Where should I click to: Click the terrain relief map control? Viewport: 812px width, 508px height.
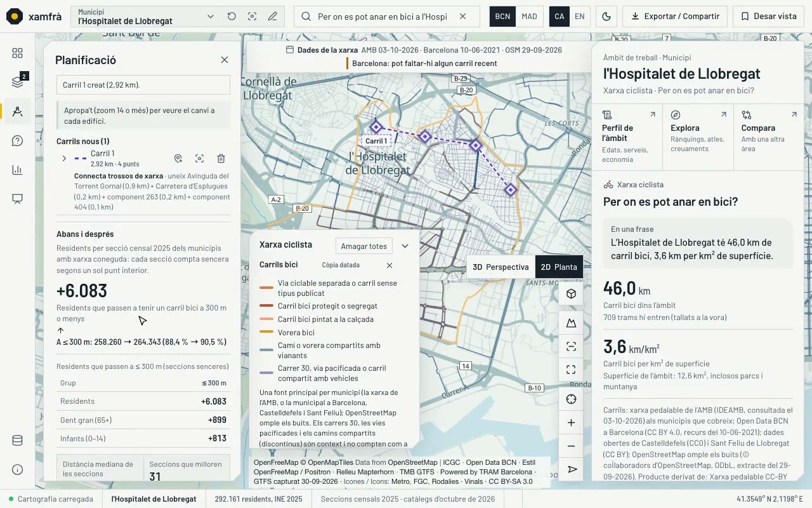571,323
